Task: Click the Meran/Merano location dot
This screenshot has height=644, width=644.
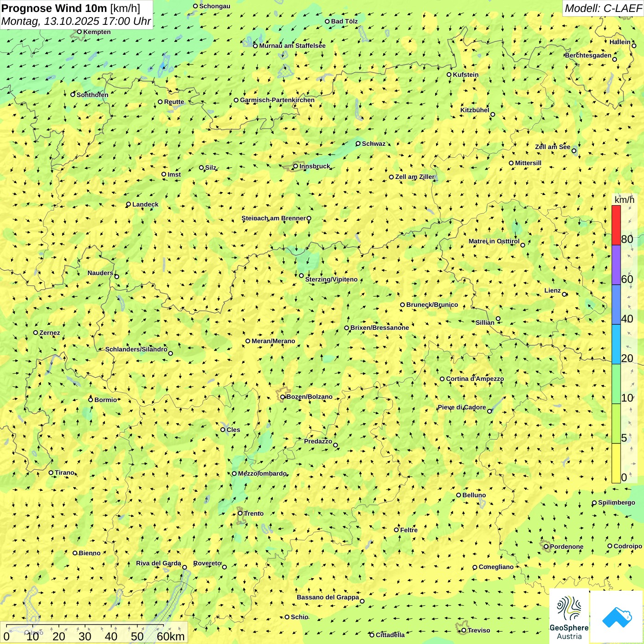Action: tap(248, 341)
